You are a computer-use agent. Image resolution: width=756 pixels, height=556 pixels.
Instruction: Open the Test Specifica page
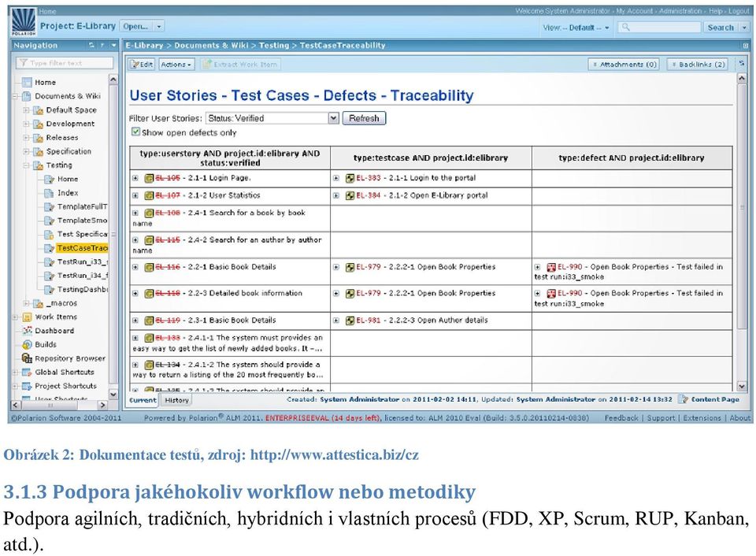point(82,234)
